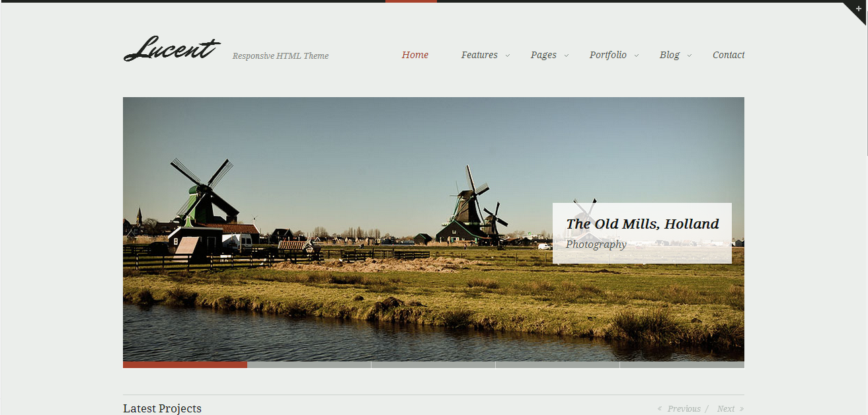
Task: Select the second slider segment
Action: pos(309,365)
